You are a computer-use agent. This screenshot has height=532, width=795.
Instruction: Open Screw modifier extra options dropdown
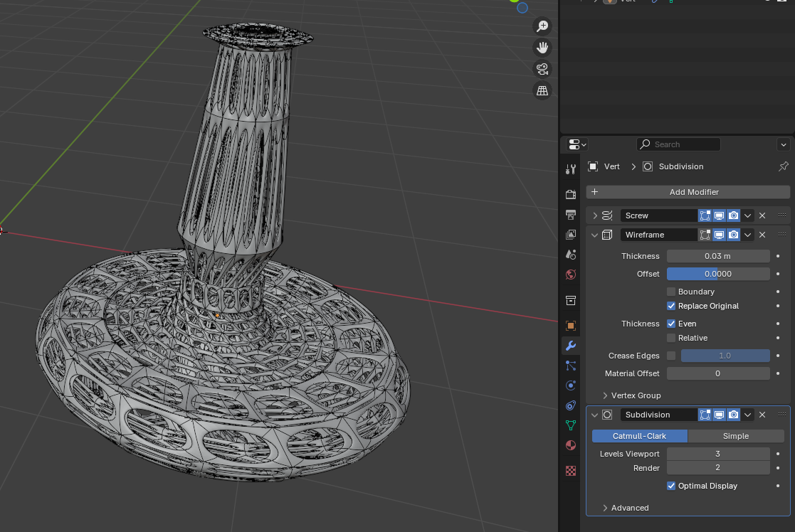(747, 216)
